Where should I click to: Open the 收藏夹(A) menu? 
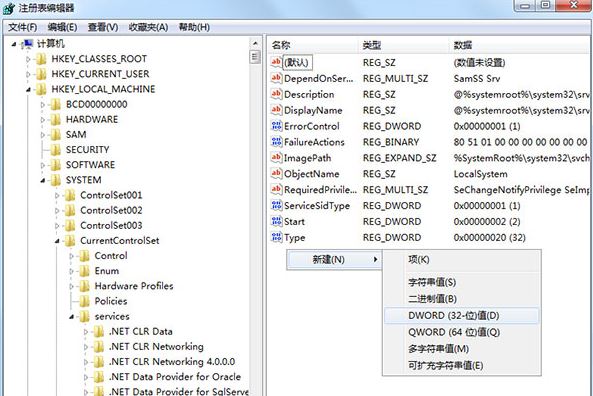(x=148, y=27)
